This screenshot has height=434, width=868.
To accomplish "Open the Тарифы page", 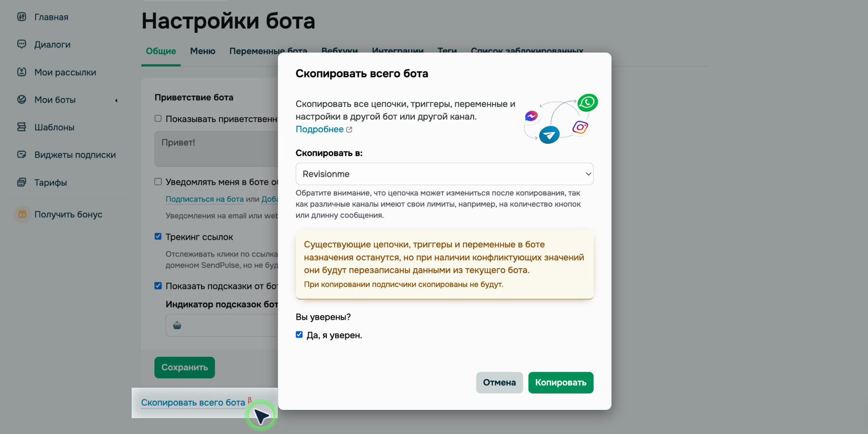I will [51, 182].
